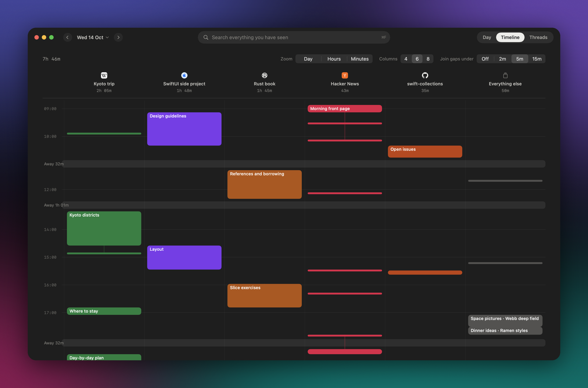Focus the Search everything you have seen field

pyautogui.click(x=294, y=37)
